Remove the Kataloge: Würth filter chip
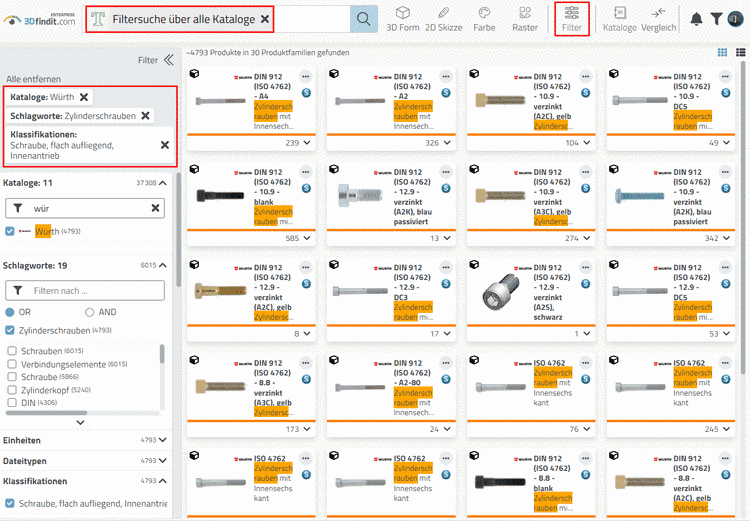This screenshot has height=521, width=750. (x=84, y=97)
